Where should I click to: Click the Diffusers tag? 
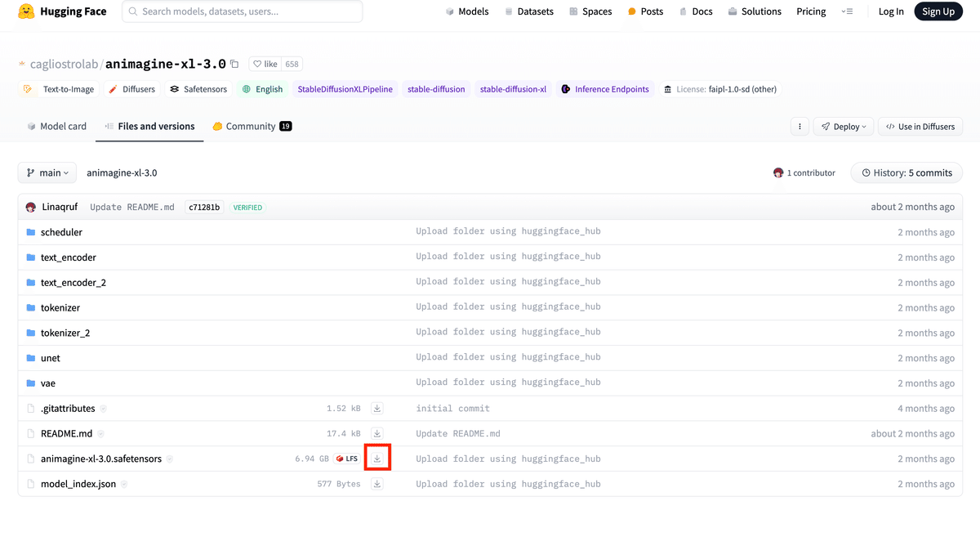click(x=131, y=89)
